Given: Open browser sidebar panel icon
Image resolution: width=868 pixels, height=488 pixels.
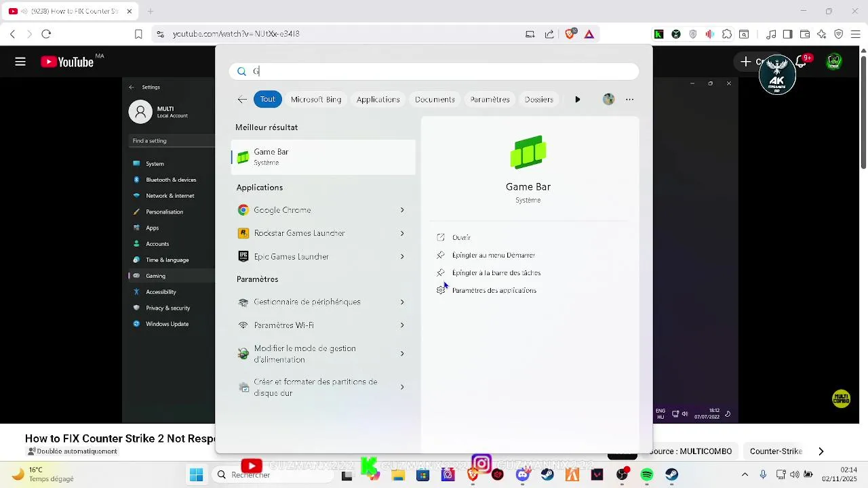Looking at the screenshot, I should [x=787, y=34].
